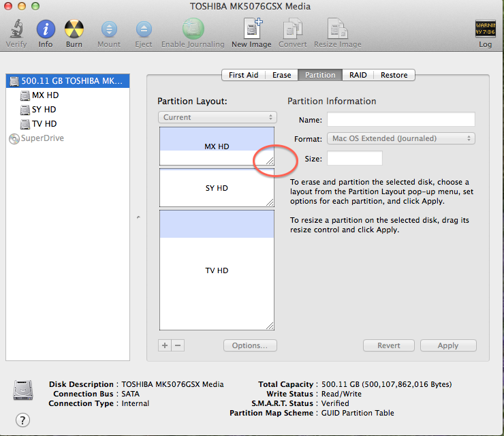Switch to the Erase tab
504x436 pixels.
[281, 75]
